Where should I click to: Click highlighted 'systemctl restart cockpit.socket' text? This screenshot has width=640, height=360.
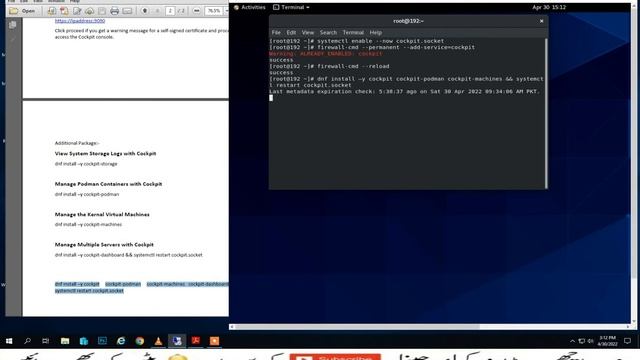pos(89,291)
